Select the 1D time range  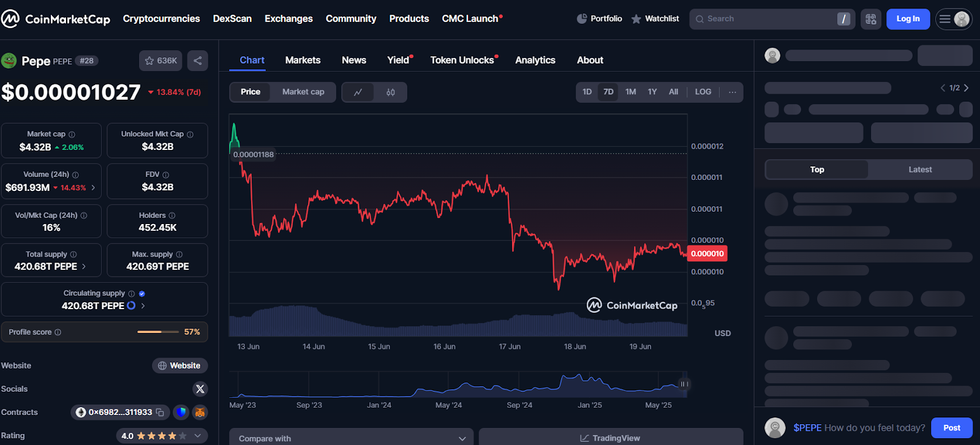(587, 92)
